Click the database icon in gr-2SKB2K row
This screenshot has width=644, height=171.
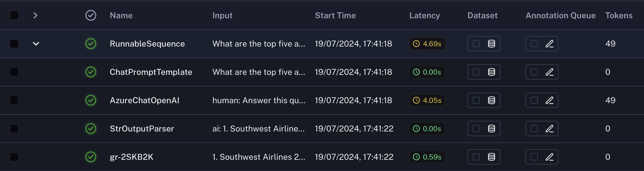click(491, 157)
